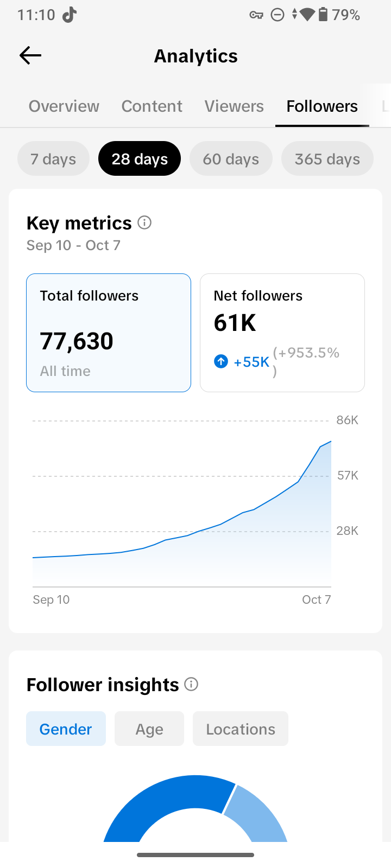Image resolution: width=391 pixels, height=868 pixels.
Task: Open the Key metrics info icon
Action: (x=144, y=222)
